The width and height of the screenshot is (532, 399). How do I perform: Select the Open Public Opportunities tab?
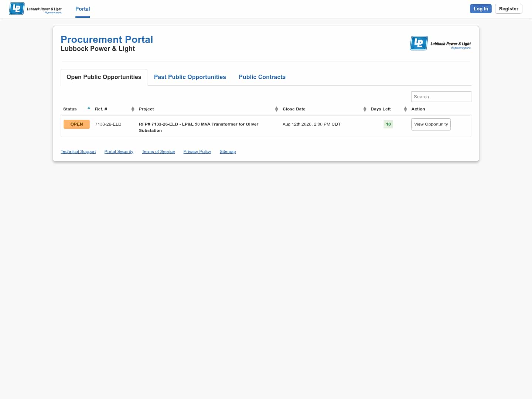pos(104,77)
